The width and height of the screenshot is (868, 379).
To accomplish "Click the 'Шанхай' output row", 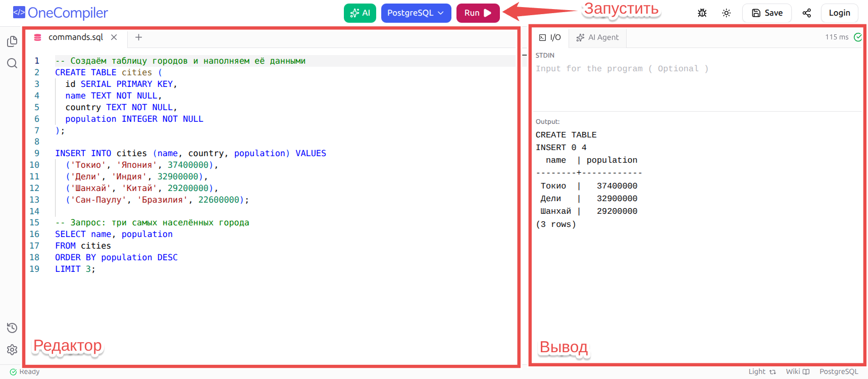I will point(589,211).
